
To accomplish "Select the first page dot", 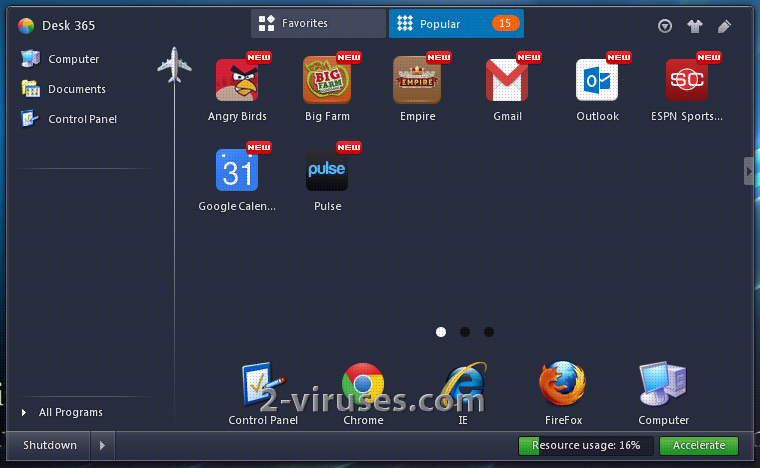I will [x=441, y=332].
